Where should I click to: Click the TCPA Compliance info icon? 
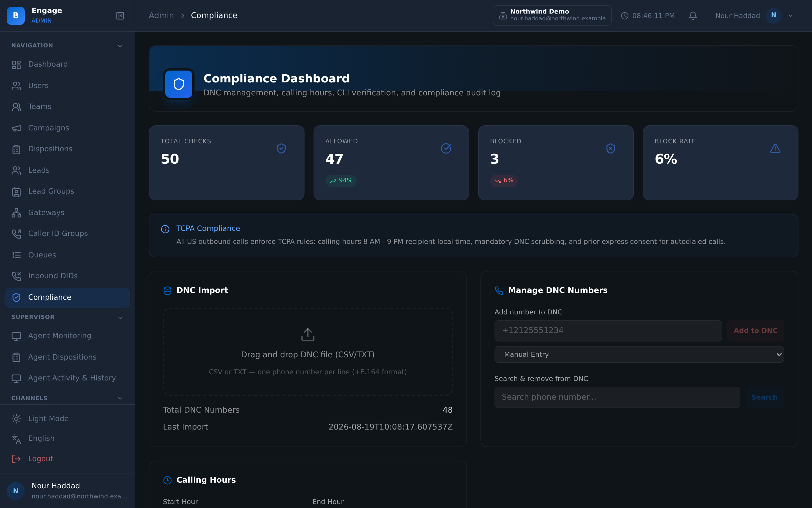click(165, 229)
